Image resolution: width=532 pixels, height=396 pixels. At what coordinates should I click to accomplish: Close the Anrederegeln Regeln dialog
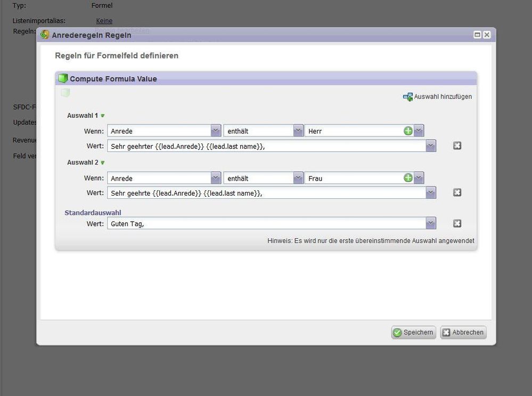pyautogui.click(x=486, y=35)
